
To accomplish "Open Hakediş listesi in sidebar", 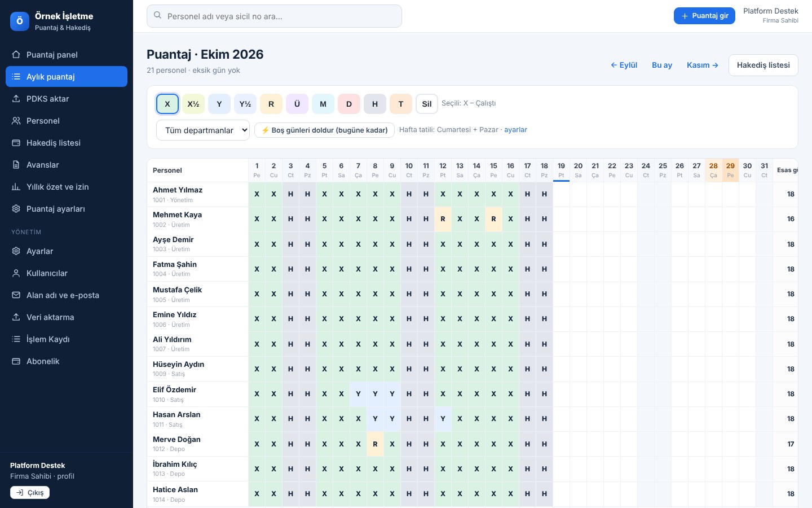I will [x=67, y=143].
